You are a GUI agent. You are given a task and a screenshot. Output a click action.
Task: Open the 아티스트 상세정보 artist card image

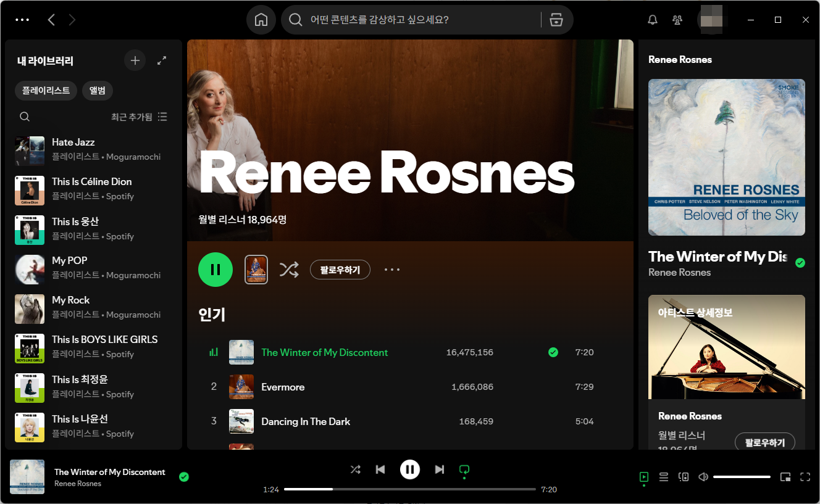click(727, 347)
